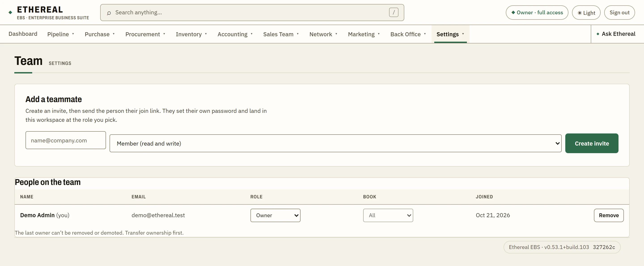Open the Dashboard page
Viewport: 644px width, 266px height.
pyautogui.click(x=23, y=34)
